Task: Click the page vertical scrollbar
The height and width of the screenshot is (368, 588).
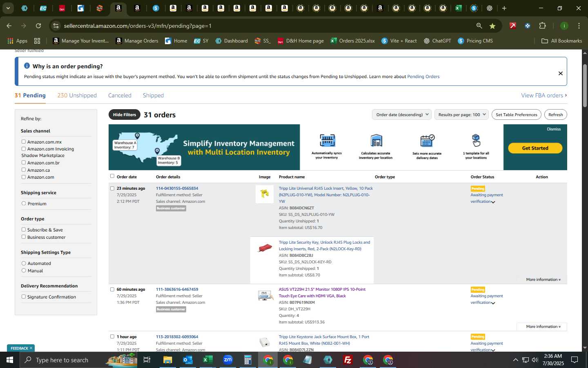Action: pos(585,86)
